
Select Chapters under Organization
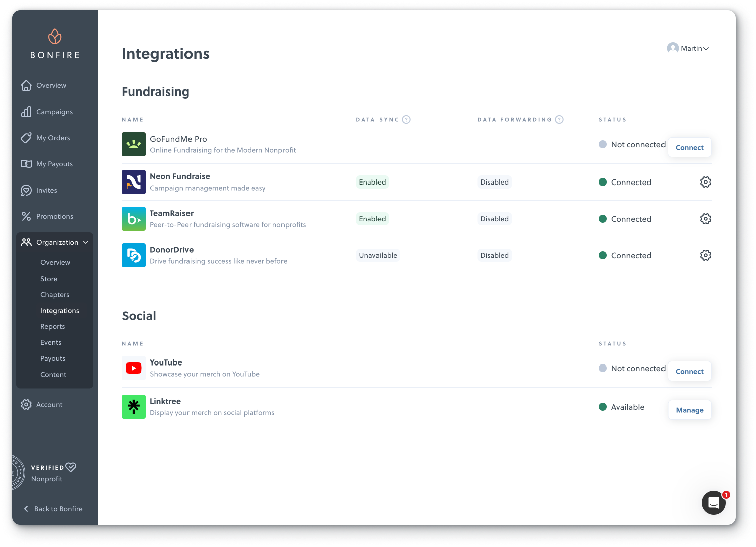(x=55, y=295)
